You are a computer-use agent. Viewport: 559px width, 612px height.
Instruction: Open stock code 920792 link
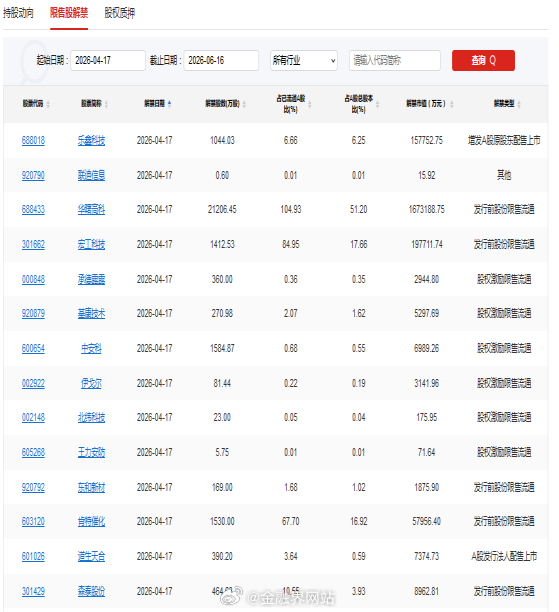point(33,487)
